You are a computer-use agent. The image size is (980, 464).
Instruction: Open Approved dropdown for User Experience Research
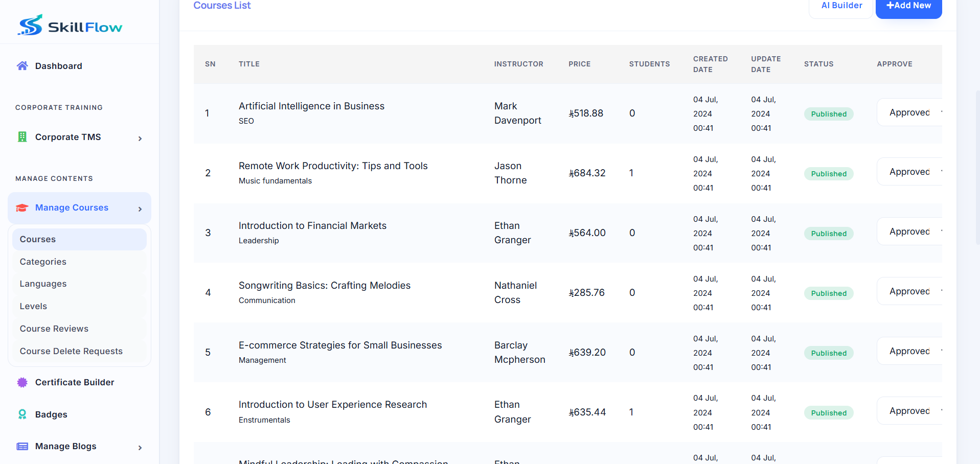tap(909, 411)
